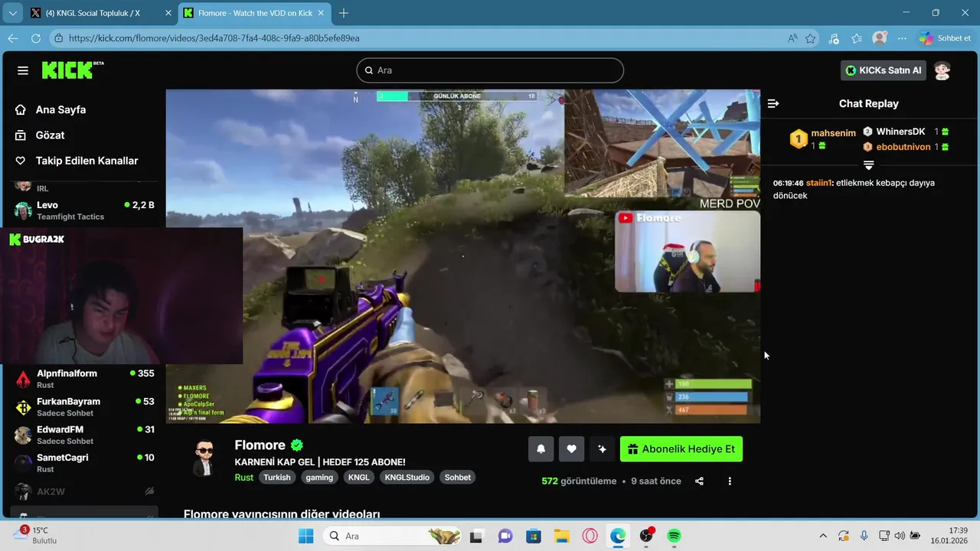Switch to Flomore Kick VOD tab

click(253, 13)
